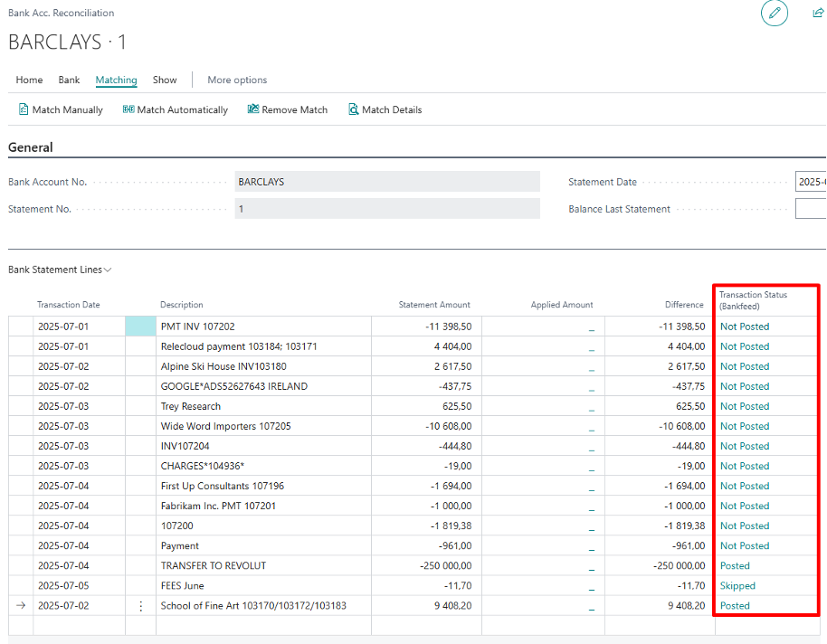Click the Skipped status for FEES June
The width and height of the screenshot is (827, 644).
pyautogui.click(x=737, y=585)
